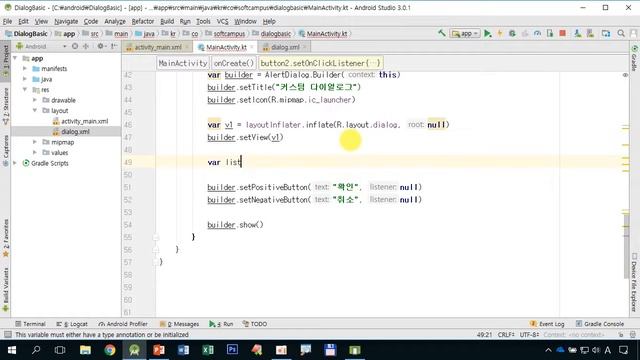Open Android Profiler tool window
The height and width of the screenshot is (360, 640).
click(x=123, y=324)
